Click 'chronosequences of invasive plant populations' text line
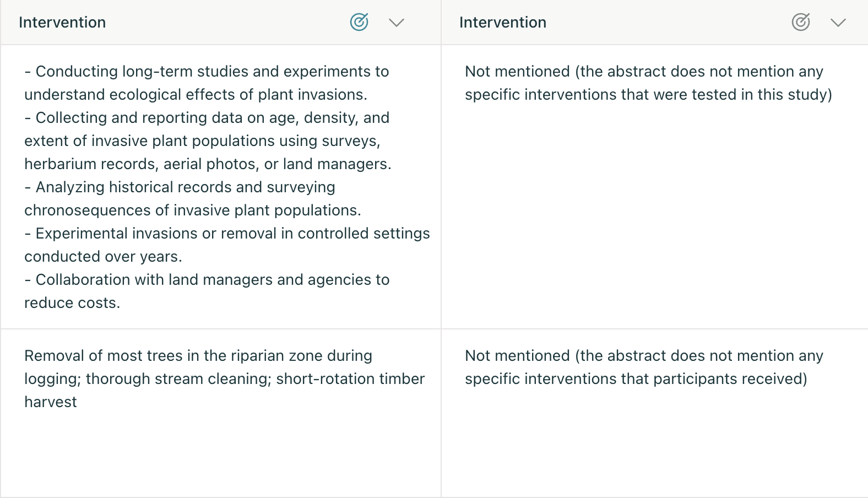Viewport: 868px width, 498px height. pos(193,210)
